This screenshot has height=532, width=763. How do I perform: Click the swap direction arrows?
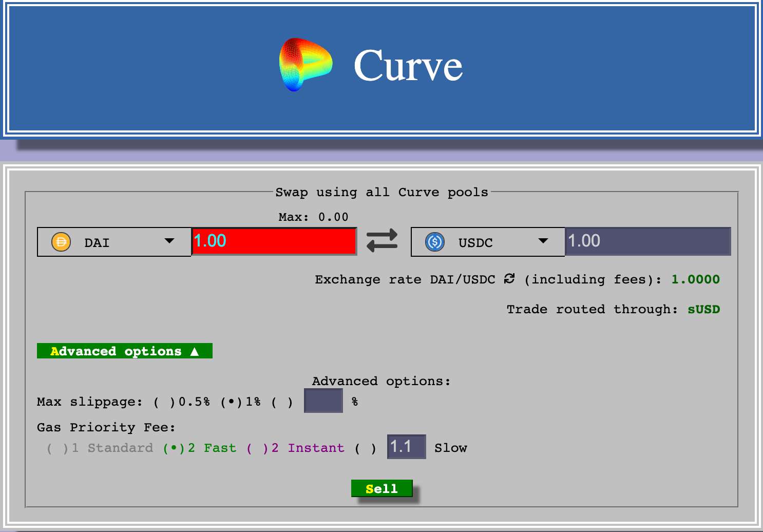tap(382, 241)
